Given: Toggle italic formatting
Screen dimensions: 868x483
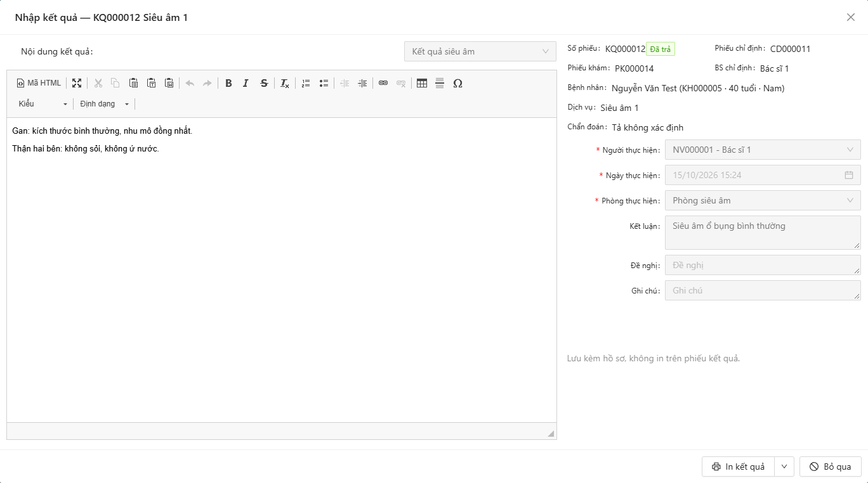Looking at the screenshot, I should (x=246, y=83).
